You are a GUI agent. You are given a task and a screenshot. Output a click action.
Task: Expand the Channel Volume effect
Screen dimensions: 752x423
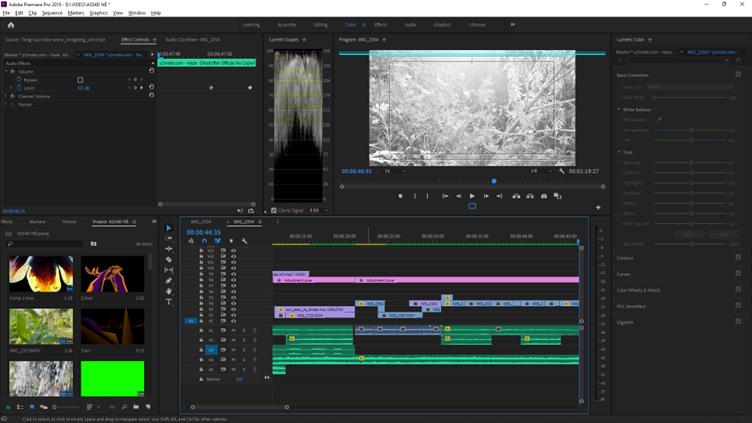(6, 96)
